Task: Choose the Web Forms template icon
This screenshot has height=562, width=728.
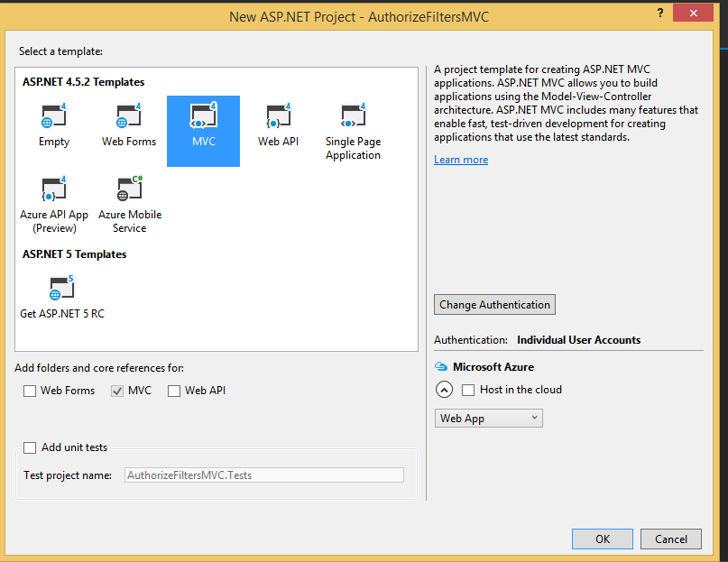Action: (x=129, y=115)
